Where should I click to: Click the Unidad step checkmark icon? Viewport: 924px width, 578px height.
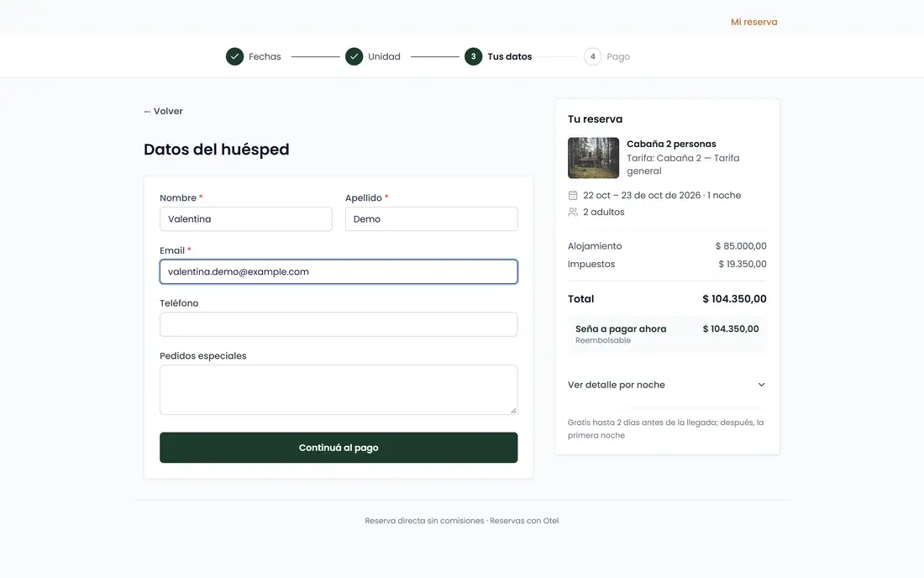(x=354, y=56)
